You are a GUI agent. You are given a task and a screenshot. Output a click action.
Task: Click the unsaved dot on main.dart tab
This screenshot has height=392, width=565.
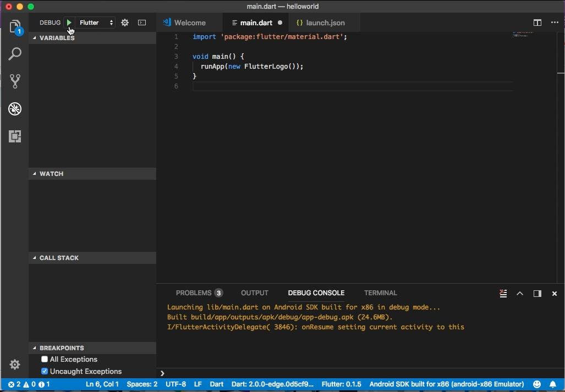pos(280,23)
